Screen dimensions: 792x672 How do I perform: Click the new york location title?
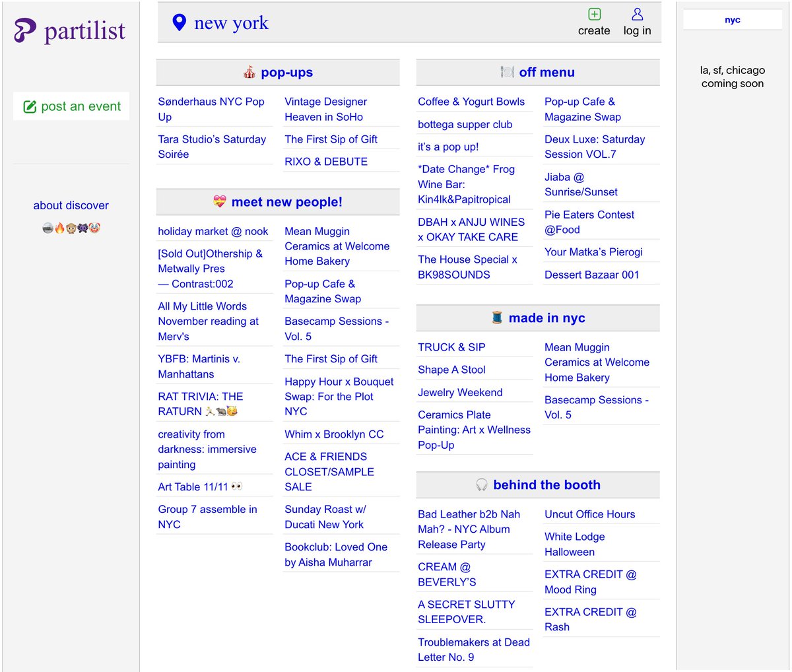tap(232, 23)
